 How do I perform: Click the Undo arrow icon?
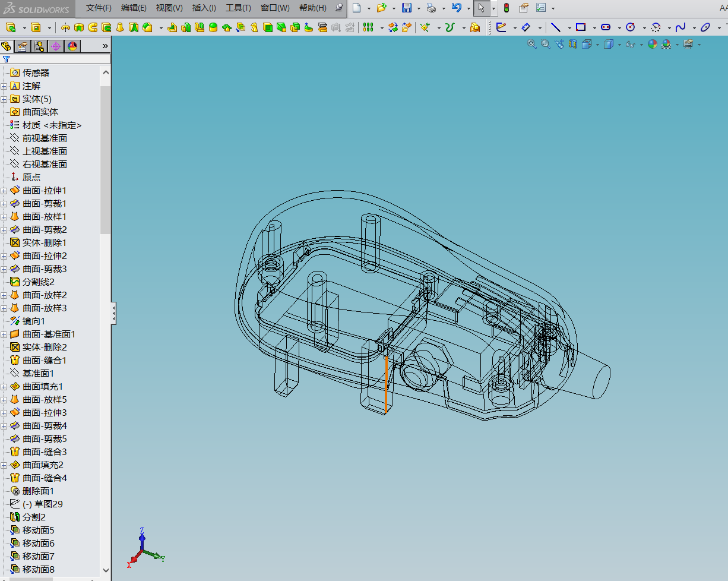tap(456, 8)
